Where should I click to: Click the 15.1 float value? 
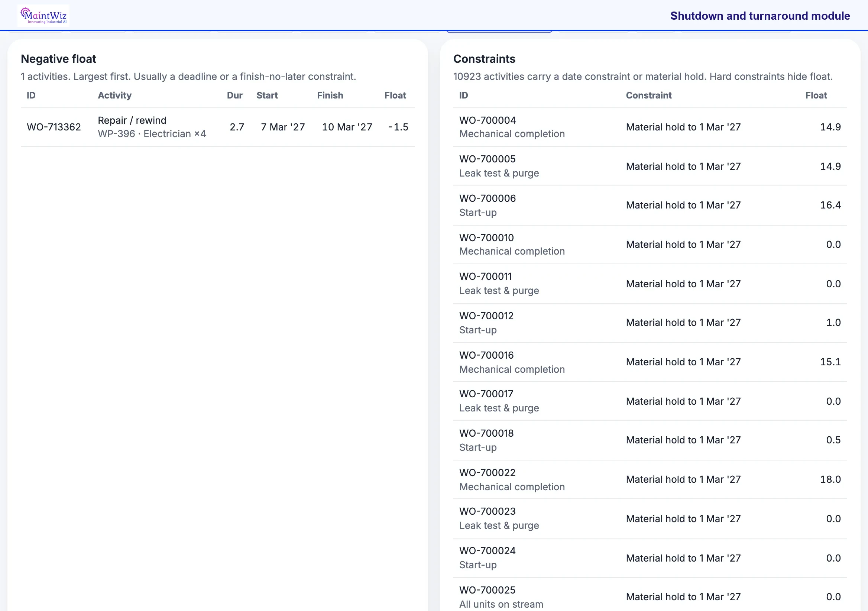click(x=830, y=362)
